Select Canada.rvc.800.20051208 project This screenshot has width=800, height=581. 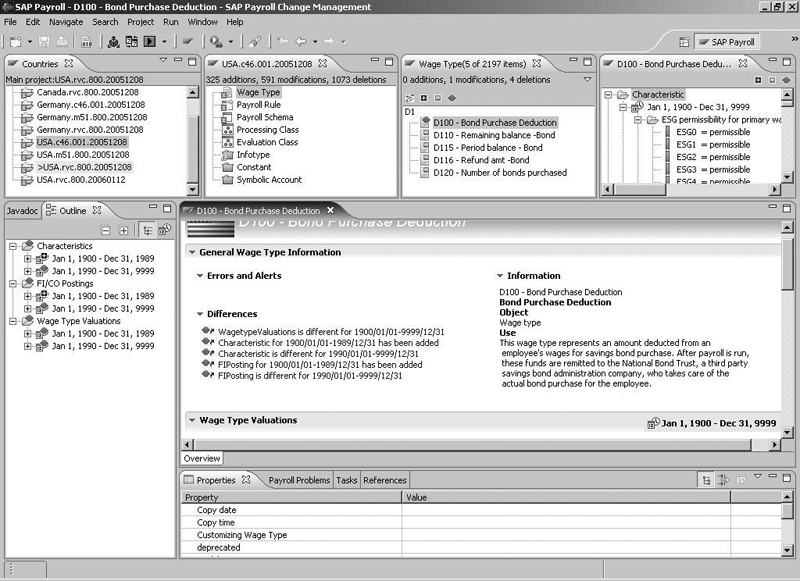point(87,92)
